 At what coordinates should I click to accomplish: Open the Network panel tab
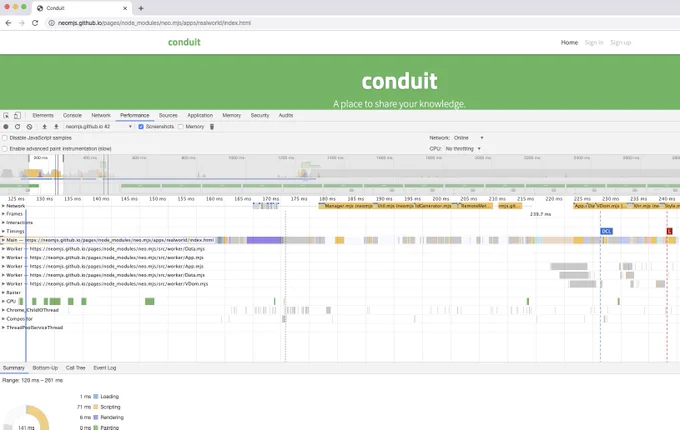pyautogui.click(x=101, y=115)
